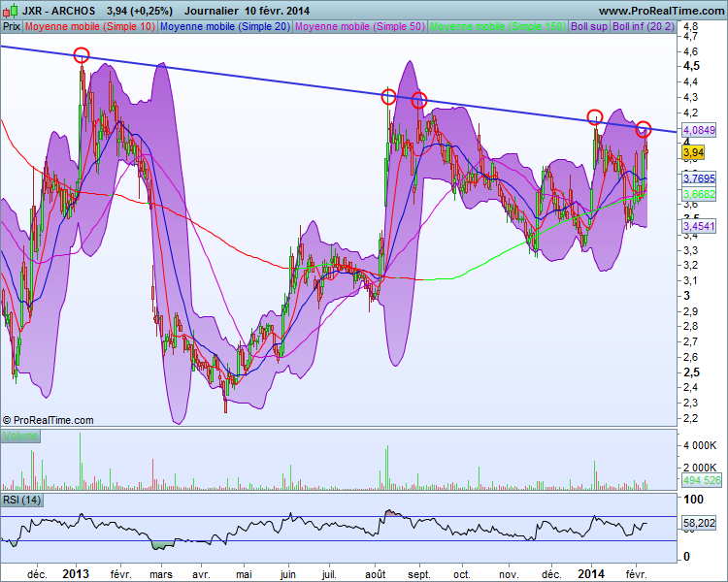
Task: Click the août month label
Action: 375,574
